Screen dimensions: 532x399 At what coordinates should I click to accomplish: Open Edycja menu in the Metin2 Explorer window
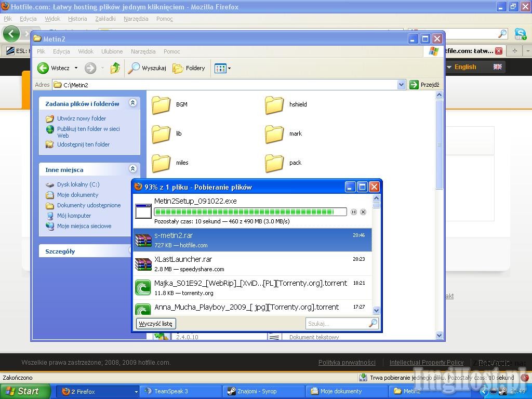click(x=61, y=51)
